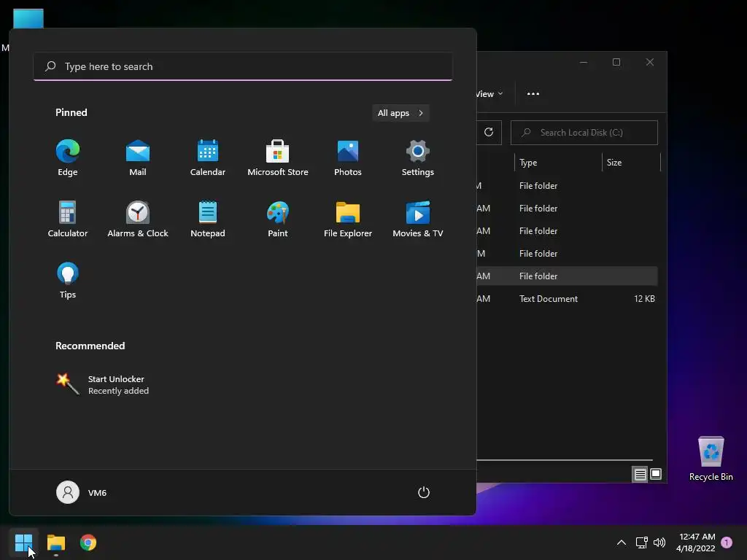
Task: Click the power button icon
Action: [424, 492]
